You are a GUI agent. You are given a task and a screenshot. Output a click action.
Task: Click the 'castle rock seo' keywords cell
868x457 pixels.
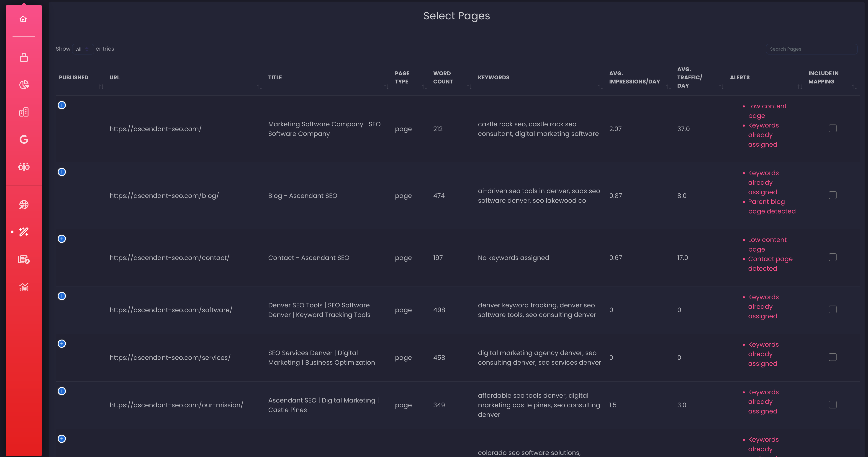(538, 129)
